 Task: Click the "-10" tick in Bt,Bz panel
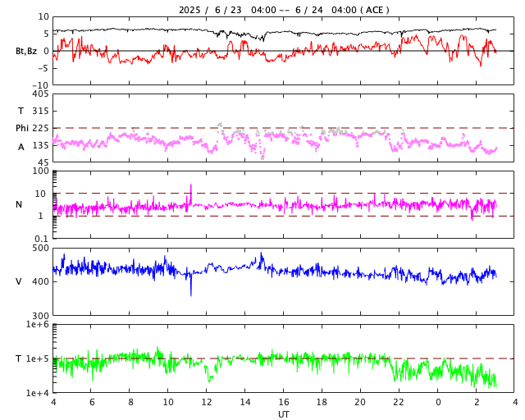(x=41, y=85)
